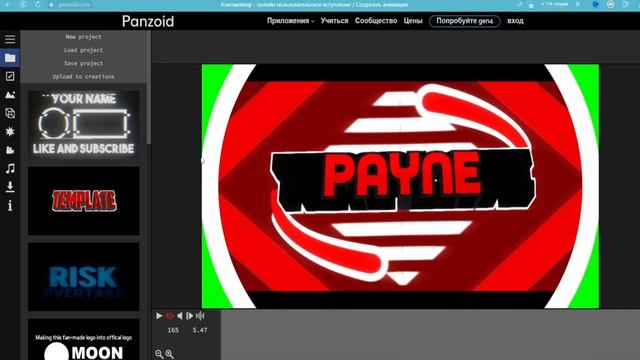Zoom in the timeline
This screenshot has height=360, width=640.
coord(169,354)
